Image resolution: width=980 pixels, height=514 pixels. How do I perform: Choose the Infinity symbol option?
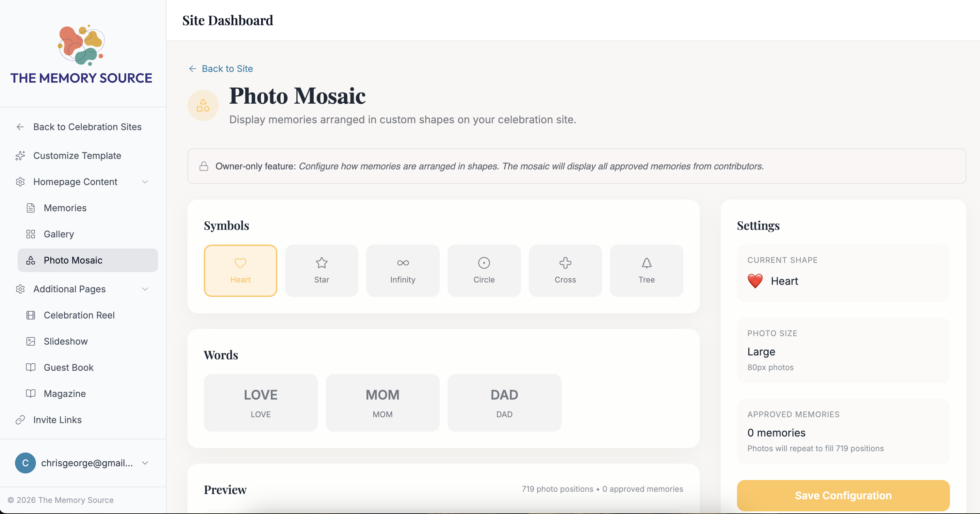click(x=402, y=270)
